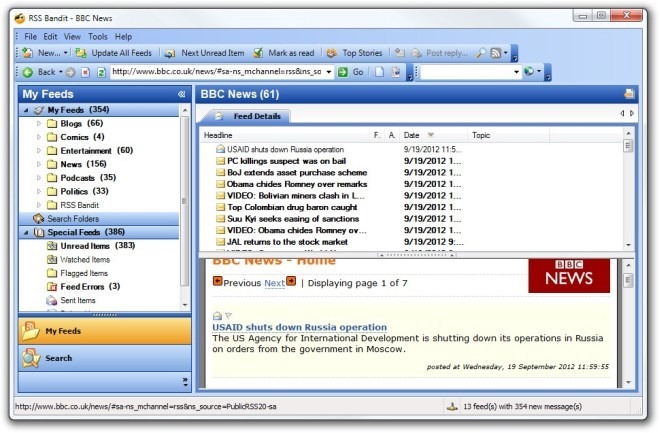
Task: Sort by the Headline column header
Action: (286, 135)
